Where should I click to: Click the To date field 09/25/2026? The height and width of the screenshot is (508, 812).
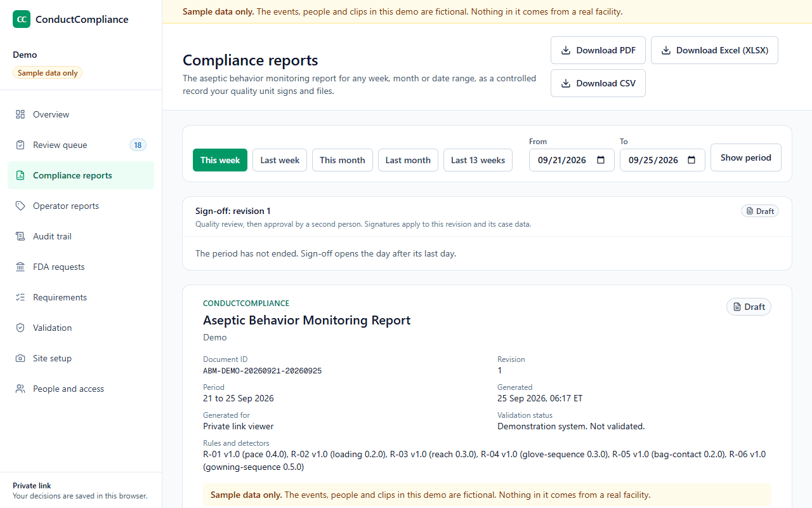click(x=662, y=160)
